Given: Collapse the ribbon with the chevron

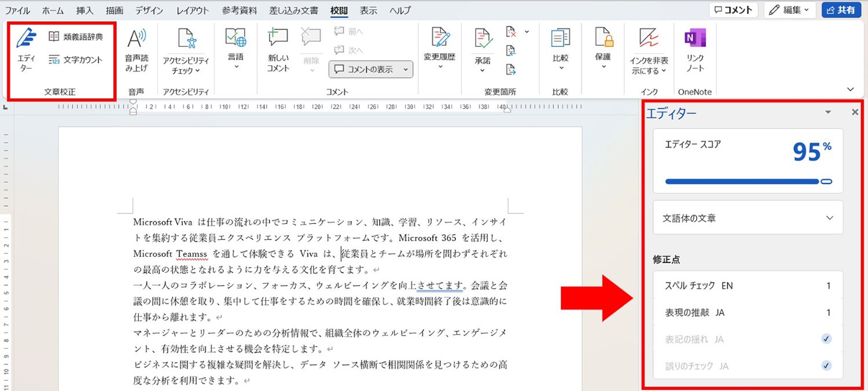Looking at the screenshot, I should tap(851, 90).
